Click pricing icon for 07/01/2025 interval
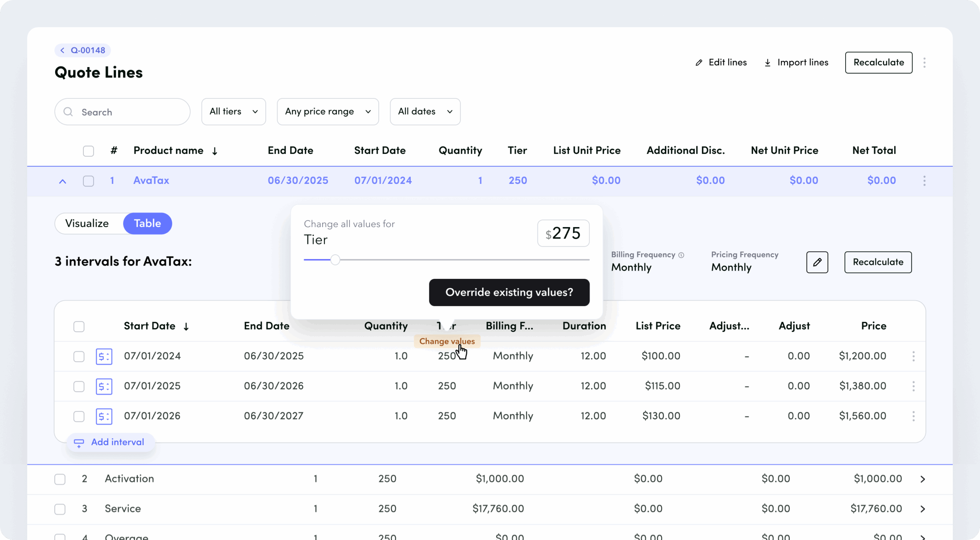Image resolution: width=980 pixels, height=540 pixels. click(x=104, y=386)
